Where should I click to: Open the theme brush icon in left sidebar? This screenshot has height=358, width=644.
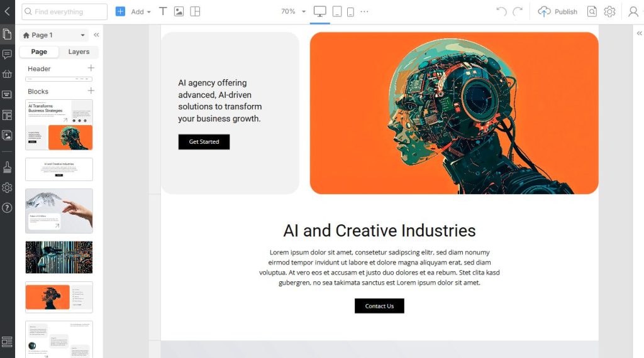[7, 167]
